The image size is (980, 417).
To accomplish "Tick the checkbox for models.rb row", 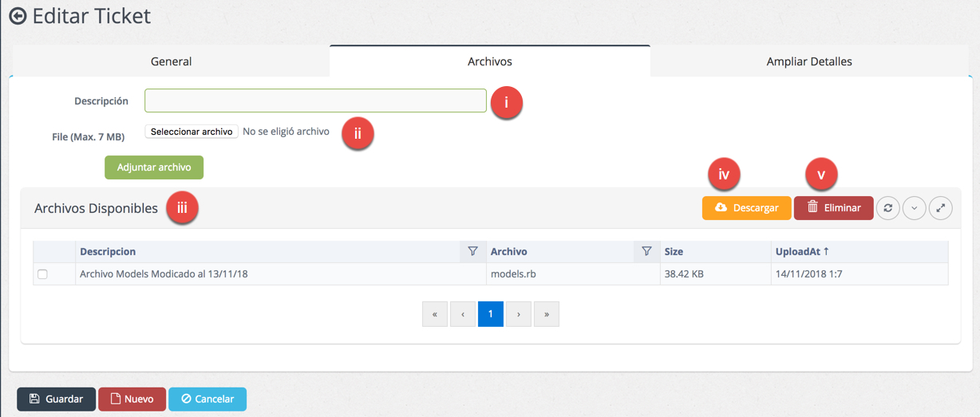I will click(x=42, y=274).
